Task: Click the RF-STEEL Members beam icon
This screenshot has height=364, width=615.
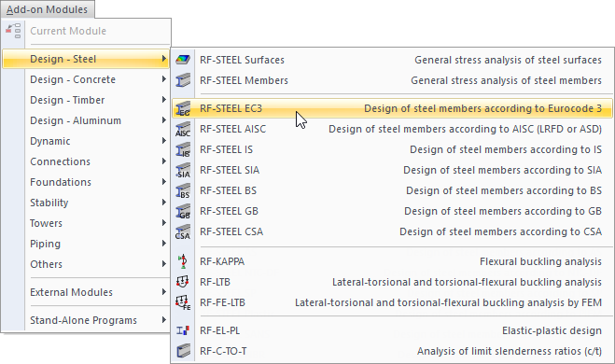Action: [x=183, y=80]
